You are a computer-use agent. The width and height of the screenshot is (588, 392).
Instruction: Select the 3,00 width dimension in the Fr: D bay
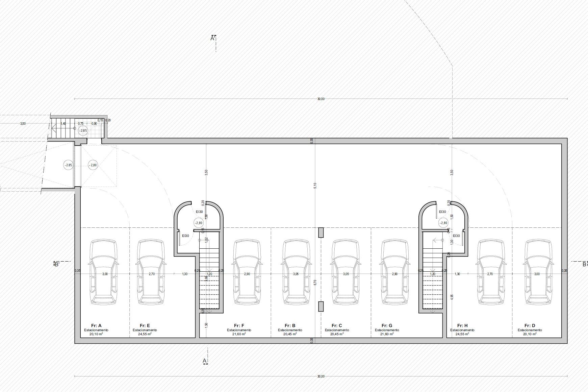pyautogui.click(x=537, y=274)
